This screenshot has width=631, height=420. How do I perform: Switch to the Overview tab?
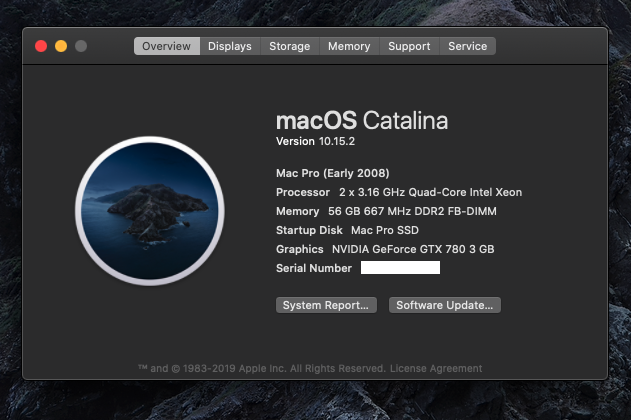click(x=167, y=46)
